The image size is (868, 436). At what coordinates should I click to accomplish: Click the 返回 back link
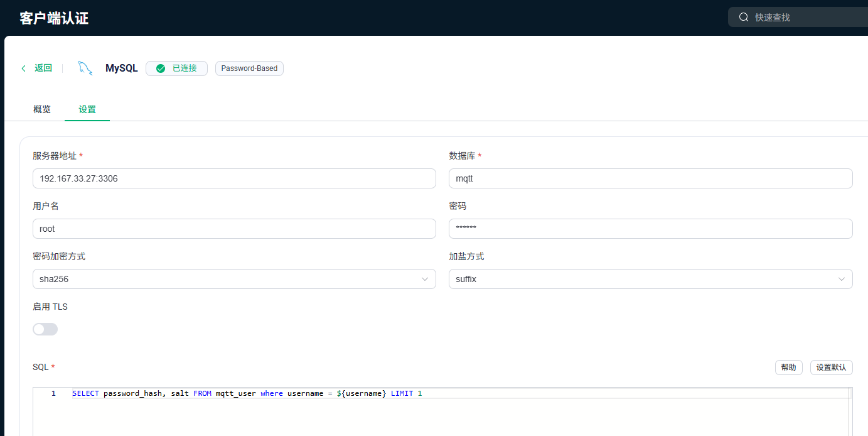click(x=43, y=68)
